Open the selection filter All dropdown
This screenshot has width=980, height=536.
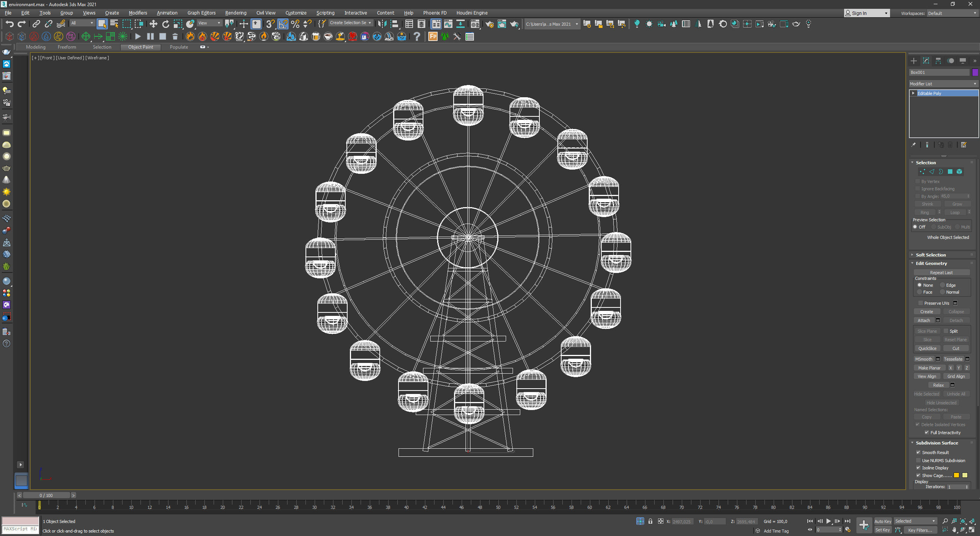[x=82, y=23]
